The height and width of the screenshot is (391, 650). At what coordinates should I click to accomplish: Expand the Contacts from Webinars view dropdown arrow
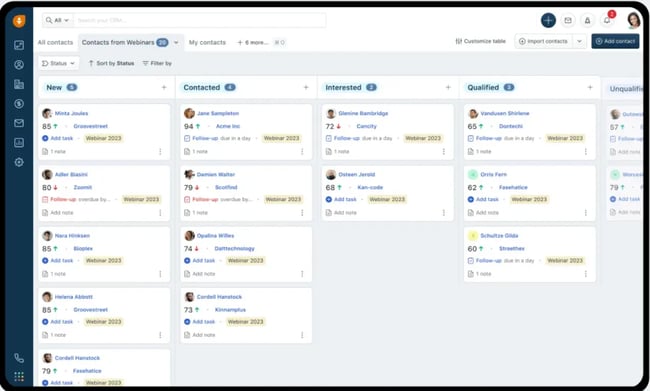coord(176,42)
